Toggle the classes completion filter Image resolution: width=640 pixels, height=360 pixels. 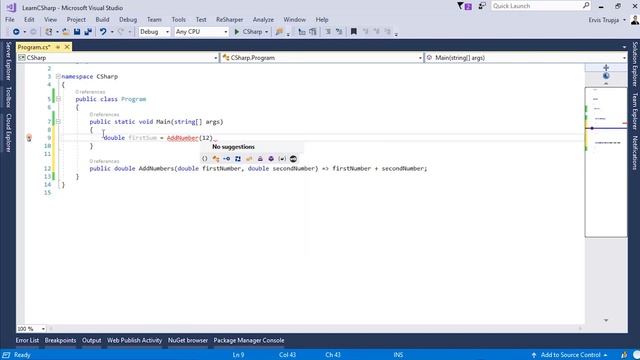click(x=216, y=159)
